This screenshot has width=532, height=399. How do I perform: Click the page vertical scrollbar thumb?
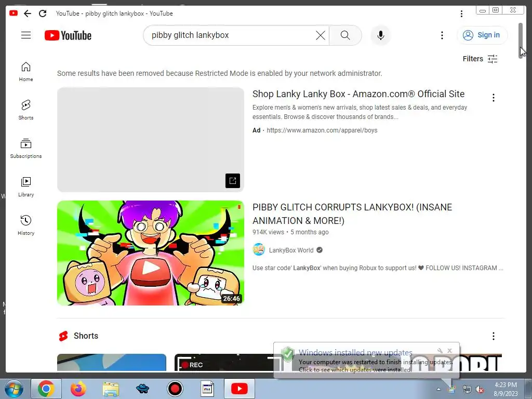[x=521, y=41]
